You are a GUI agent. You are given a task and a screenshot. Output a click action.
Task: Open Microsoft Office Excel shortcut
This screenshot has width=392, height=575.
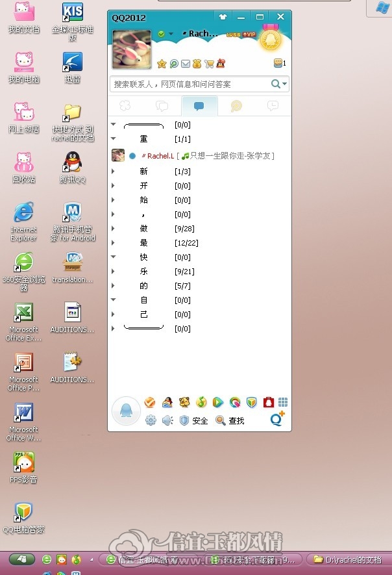[23, 322]
